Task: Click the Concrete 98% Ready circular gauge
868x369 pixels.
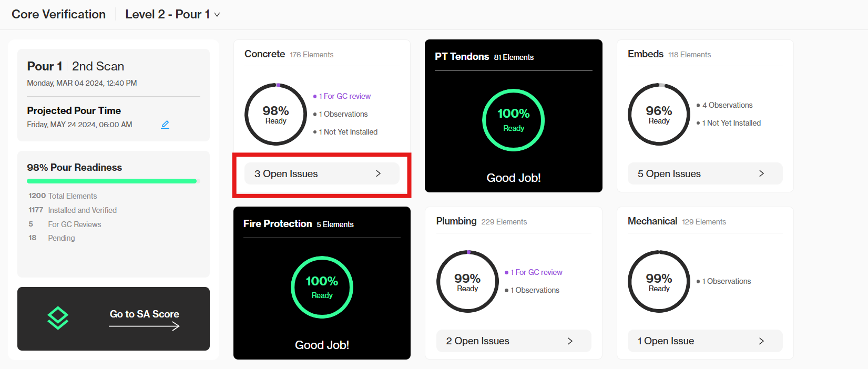Action: pyautogui.click(x=276, y=114)
